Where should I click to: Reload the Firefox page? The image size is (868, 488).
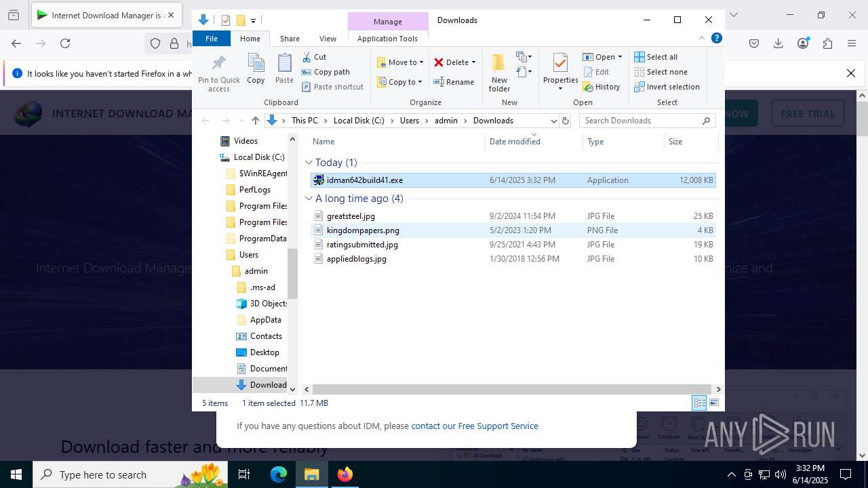[65, 43]
